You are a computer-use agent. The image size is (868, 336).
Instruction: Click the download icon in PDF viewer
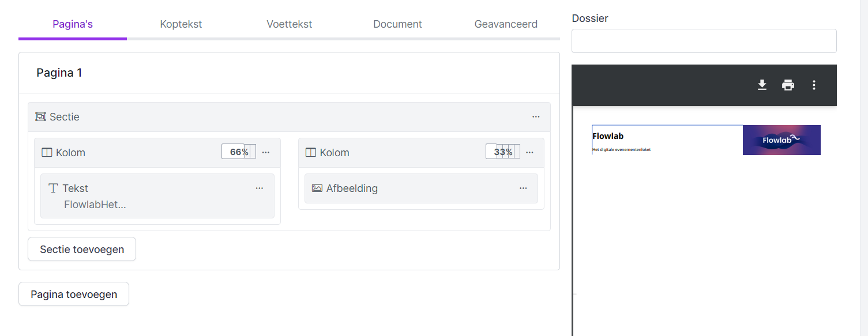click(x=762, y=85)
